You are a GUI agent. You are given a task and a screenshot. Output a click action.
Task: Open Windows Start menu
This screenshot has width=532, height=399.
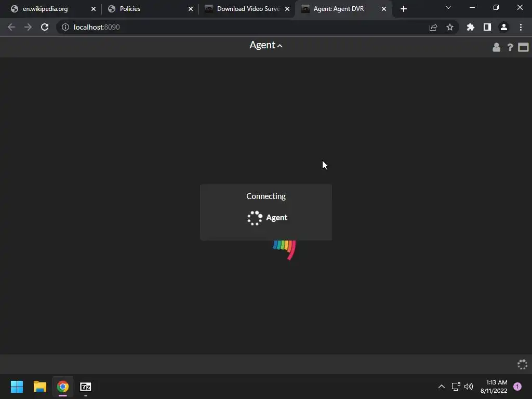[17, 387]
